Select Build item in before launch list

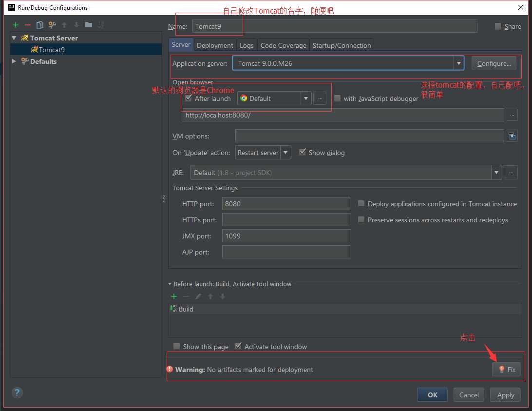click(345, 309)
